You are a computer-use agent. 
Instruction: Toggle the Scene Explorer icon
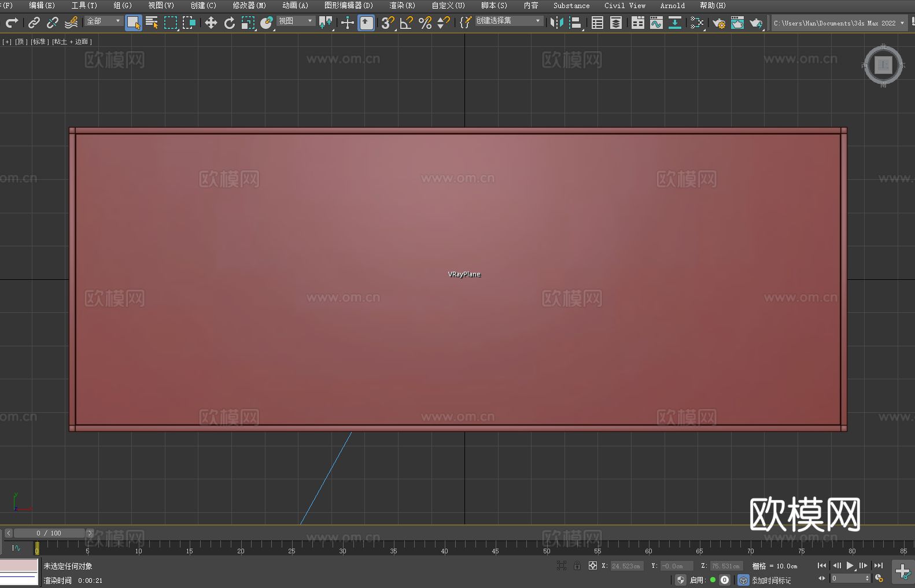pos(597,23)
